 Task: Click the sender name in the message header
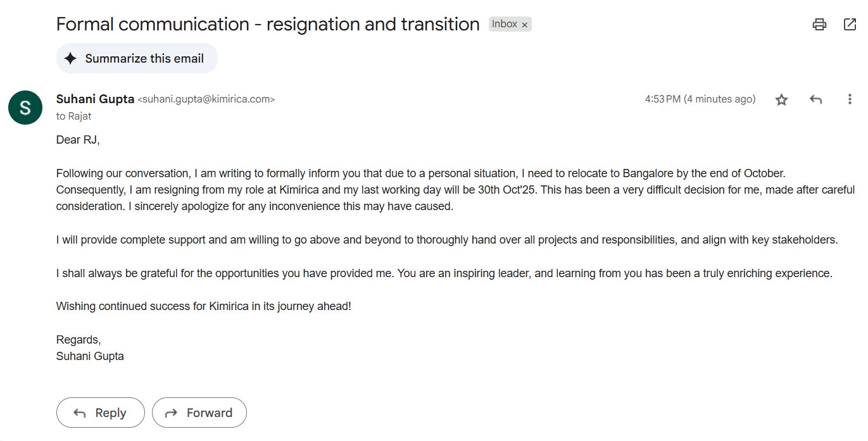tap(95, 99)
